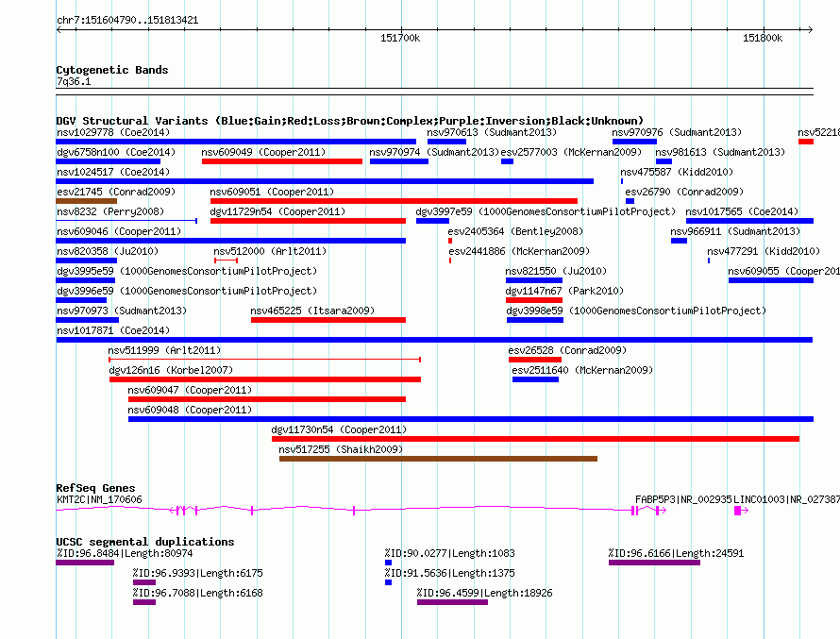Click dgv3995e59 1000Genomes label
Viewport: 840px width, 639px height.
(187, 271)
